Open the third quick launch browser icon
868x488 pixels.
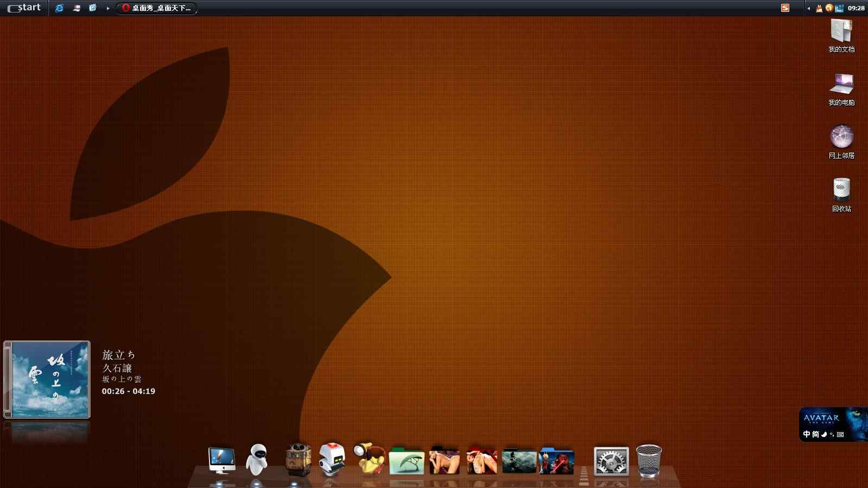[93, 8]
